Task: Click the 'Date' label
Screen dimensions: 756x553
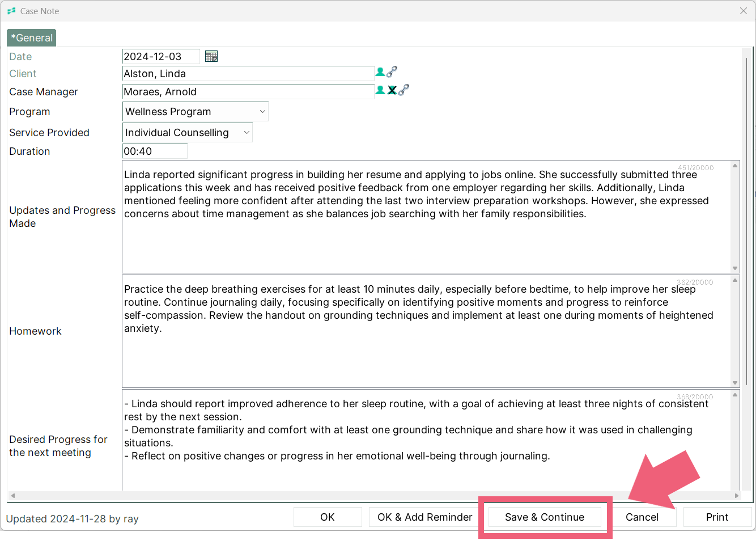Action: 20,57
